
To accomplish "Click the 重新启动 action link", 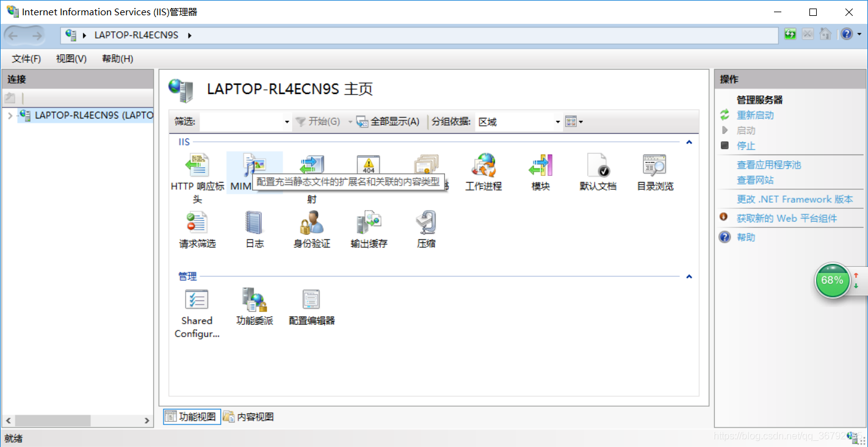I will (x=755, y=115).
